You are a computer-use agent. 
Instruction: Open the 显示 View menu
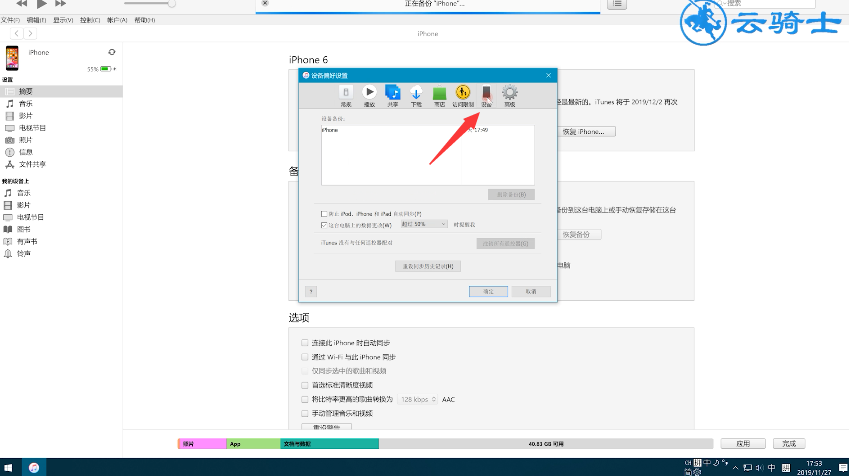pos(63,20)
